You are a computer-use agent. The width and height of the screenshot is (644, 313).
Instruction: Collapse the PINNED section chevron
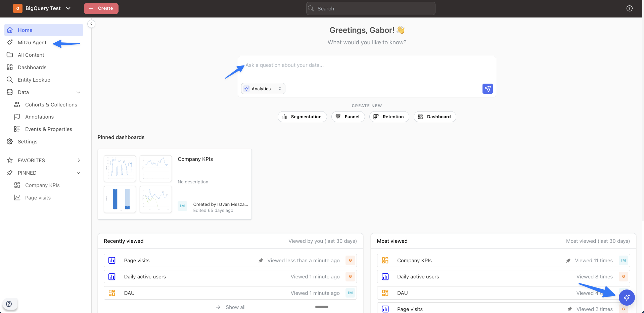click(79, 173)
